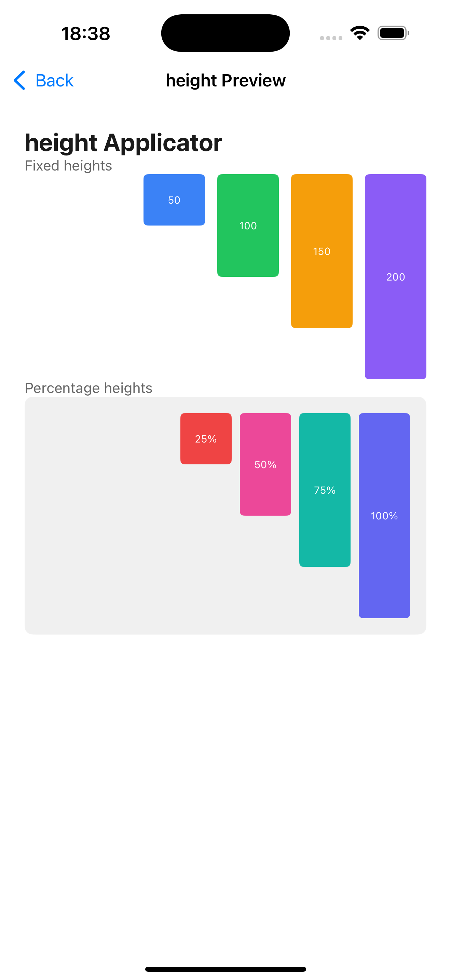451x980 pixels.
Task: Tap the height Applicator heading
Action: tap(123, 143)
